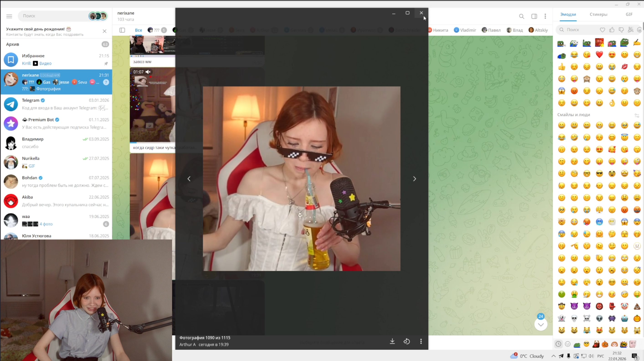Pick the red heart emoji
644x361 pixels.
coord(599,54)
